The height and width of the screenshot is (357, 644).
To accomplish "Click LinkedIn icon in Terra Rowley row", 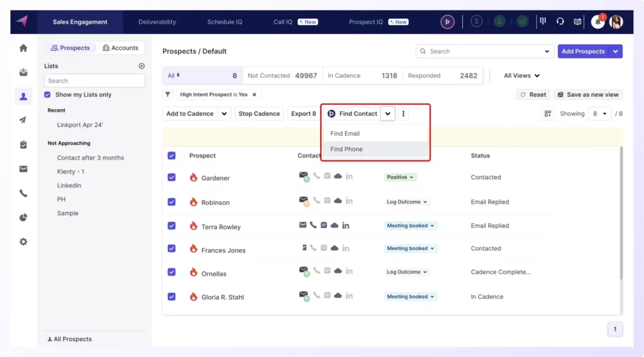I will pyautogui.click(x=346, y=225).
